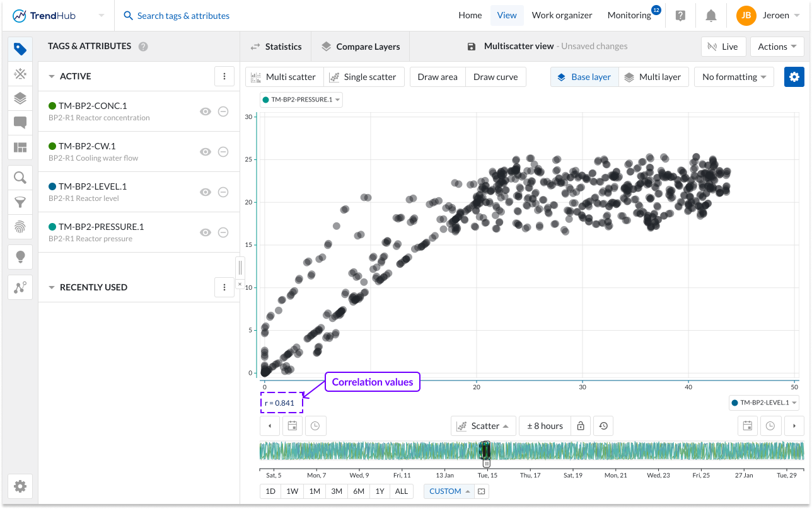812x509 pixels.
Task: Open the fingerprints icon in left sidebar
Action: click(x=20, y=227)
